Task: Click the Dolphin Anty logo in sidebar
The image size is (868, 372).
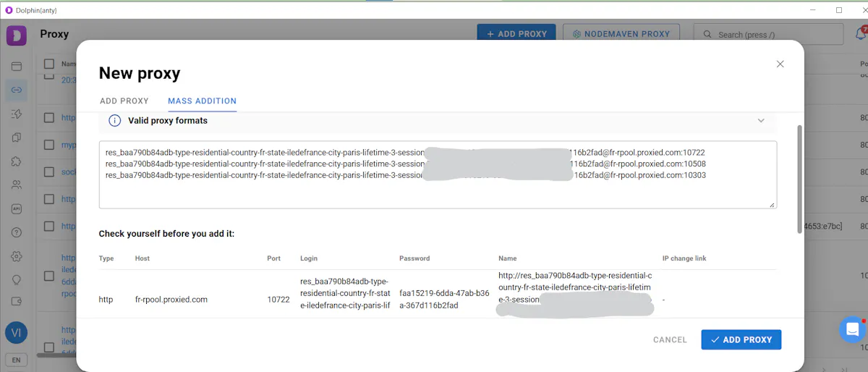Action: tap(16, 35)
